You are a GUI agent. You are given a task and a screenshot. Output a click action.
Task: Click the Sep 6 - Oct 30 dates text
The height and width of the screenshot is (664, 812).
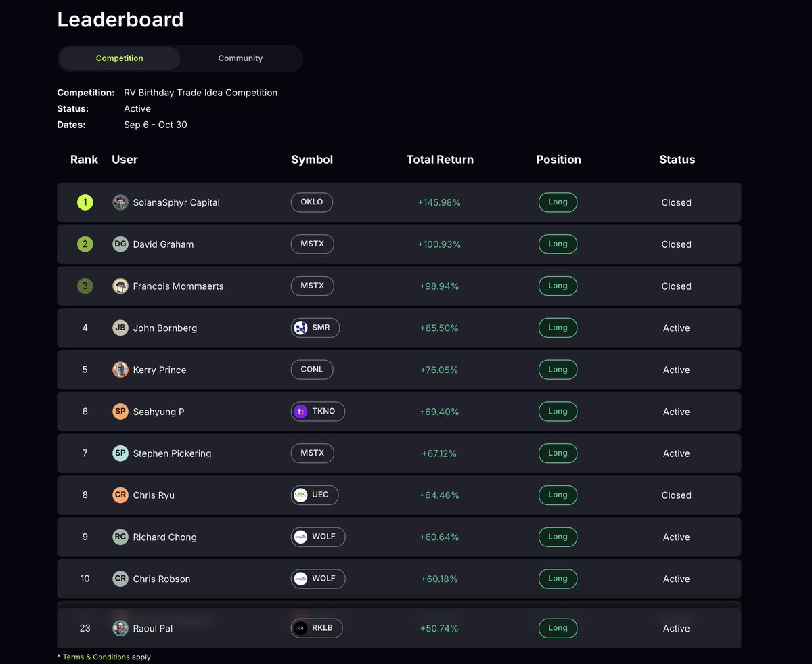pos(156,125)
